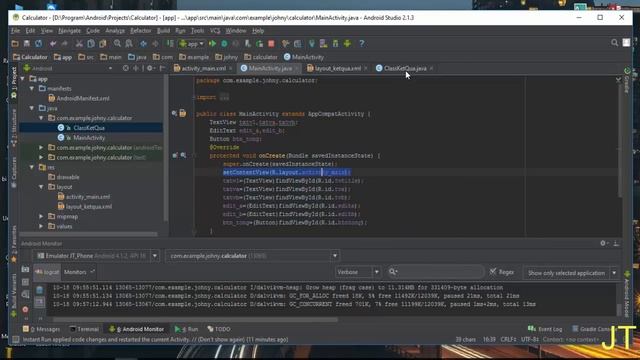Collapse the manifests folder
Screen dimensions: 640x360
click(32, 89)
